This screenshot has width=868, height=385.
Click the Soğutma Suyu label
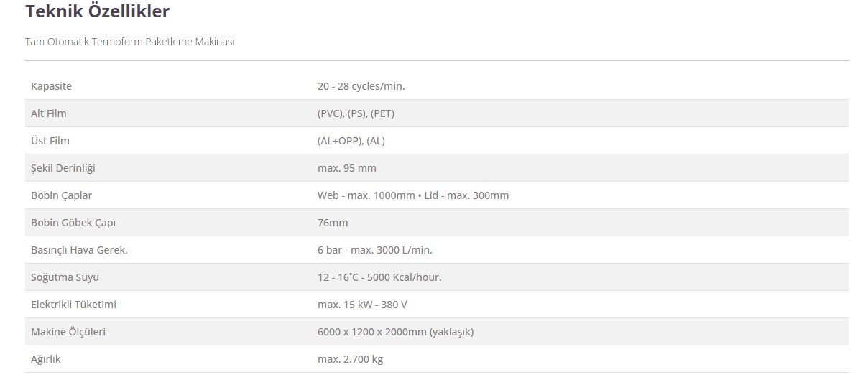(65, 277)
